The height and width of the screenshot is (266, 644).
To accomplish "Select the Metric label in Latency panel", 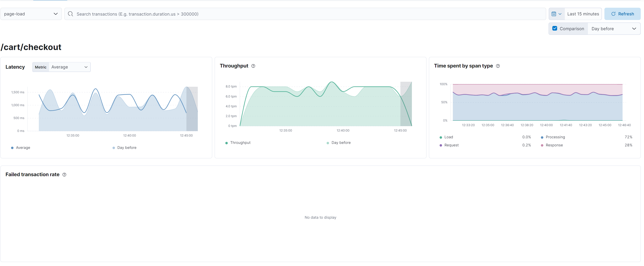I will coord(41,67).
